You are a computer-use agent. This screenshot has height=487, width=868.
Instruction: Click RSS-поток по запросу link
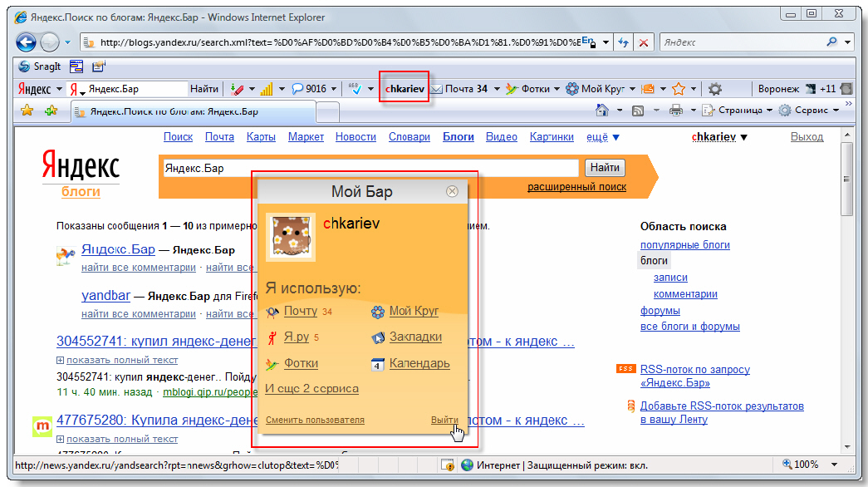(694, 376)
